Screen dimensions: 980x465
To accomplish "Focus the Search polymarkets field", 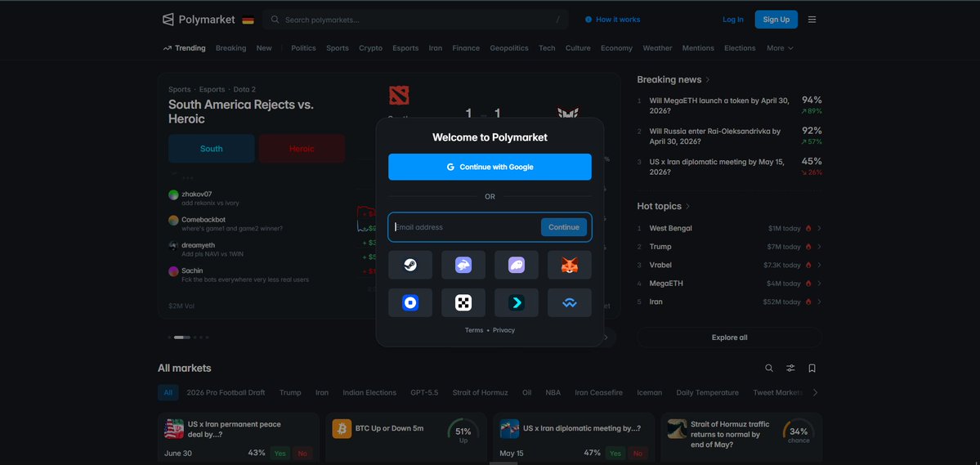I will pos(416,20).
